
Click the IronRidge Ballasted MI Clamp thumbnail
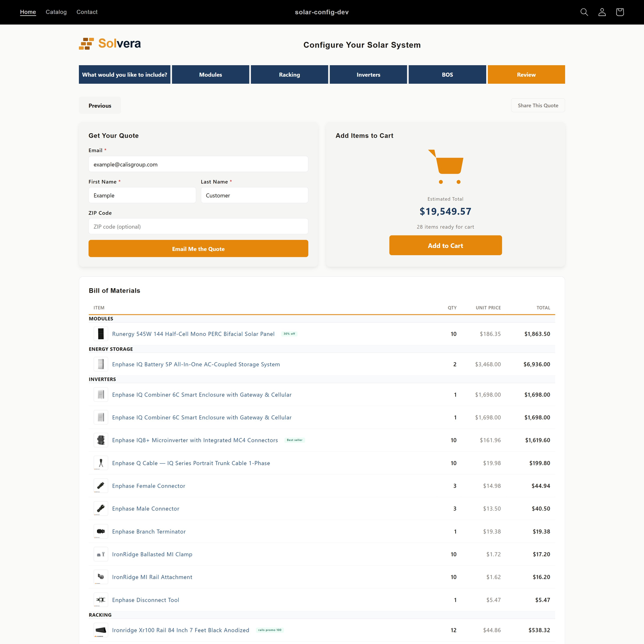click(101, 554)
